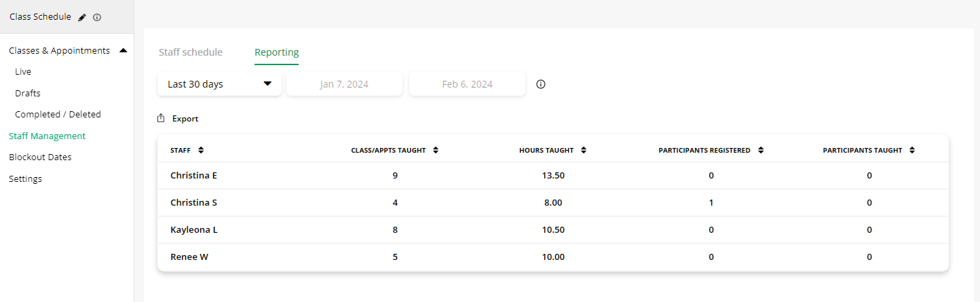Sort by Participants Registered arrows
The height and width of the screenshot is (302, 980).
pos(761,151)
